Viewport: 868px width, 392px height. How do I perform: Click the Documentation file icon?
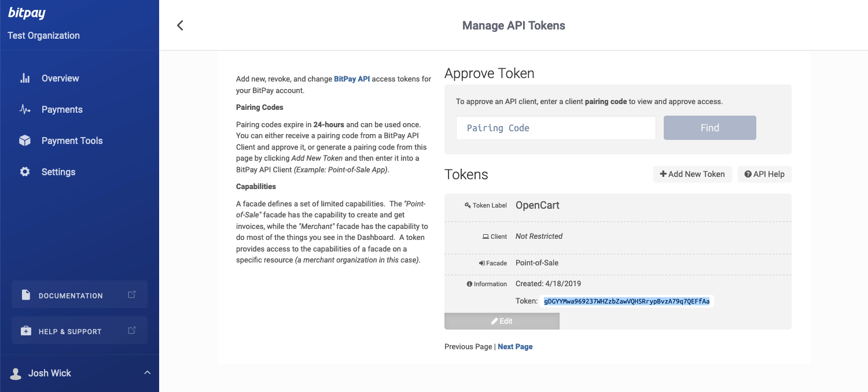click(25, 295)
